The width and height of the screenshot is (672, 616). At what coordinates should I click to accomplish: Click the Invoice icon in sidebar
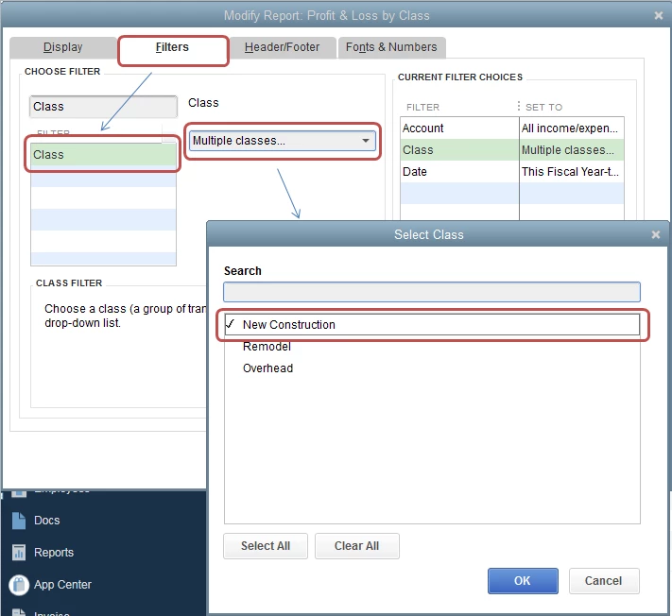pyautogui.click(x=19, y=611)
